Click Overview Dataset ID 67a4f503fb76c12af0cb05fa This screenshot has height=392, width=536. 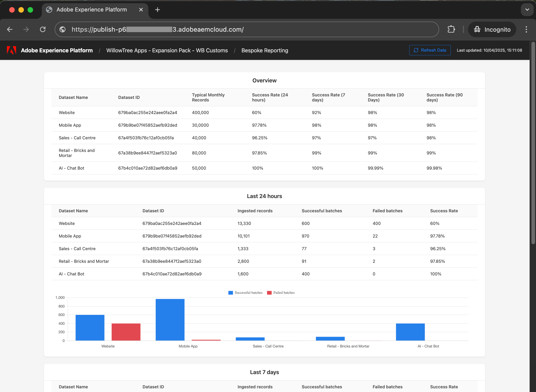(x=146, y=138)
